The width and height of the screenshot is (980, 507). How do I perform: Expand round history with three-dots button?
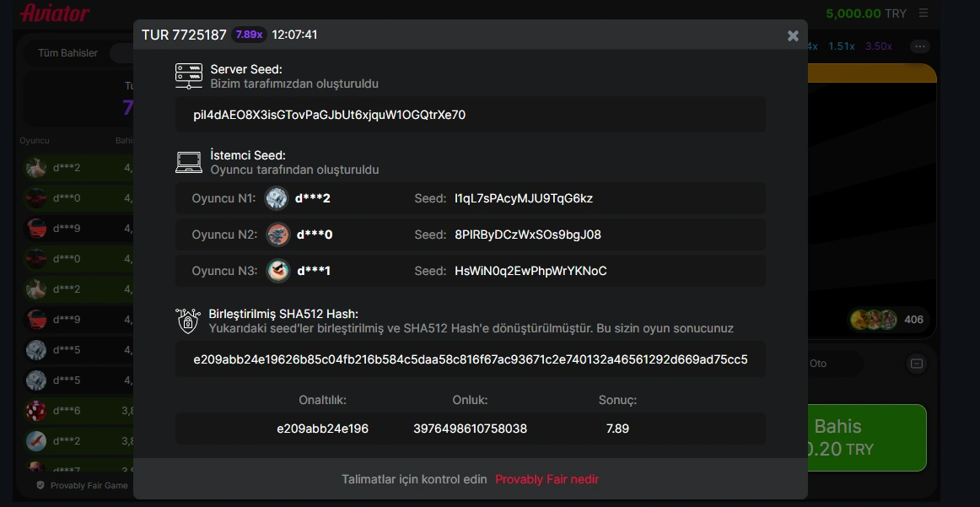pos(920,46)
